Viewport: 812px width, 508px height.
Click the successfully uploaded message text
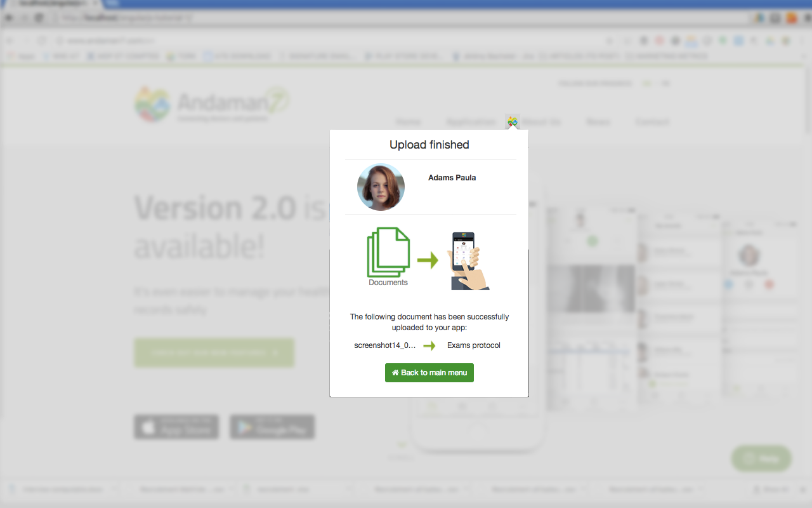pyautogui.click(x=429, y=322)
